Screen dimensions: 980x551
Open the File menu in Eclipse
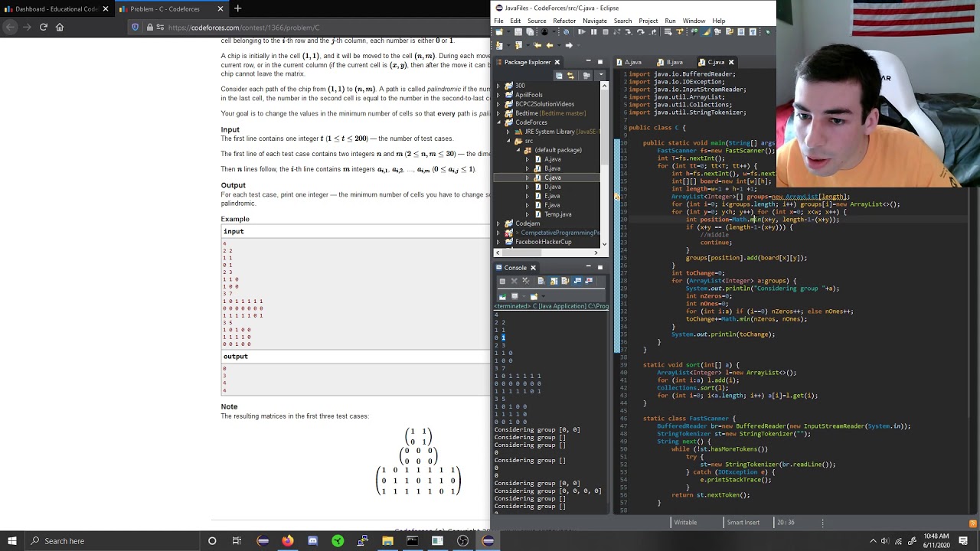498,21
